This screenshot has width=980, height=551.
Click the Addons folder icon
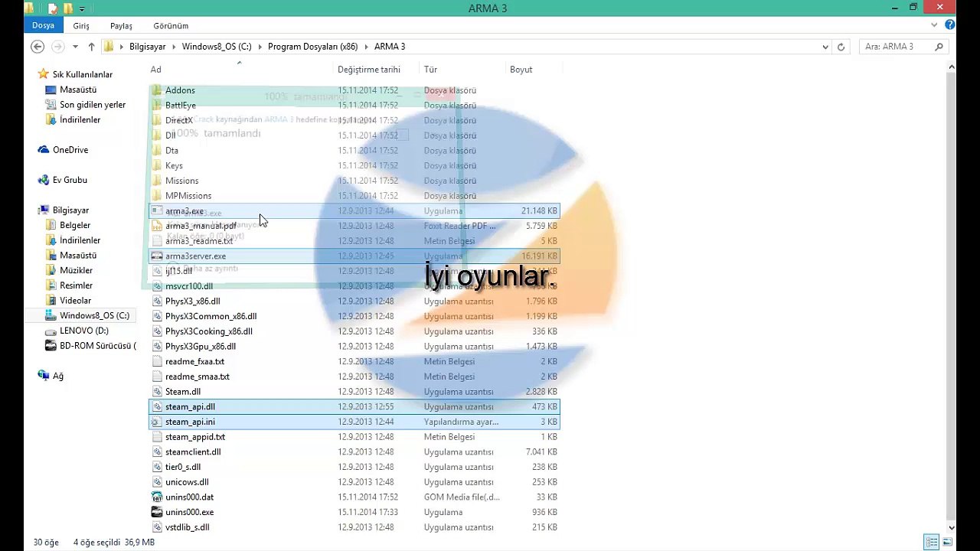coord(157,90)
